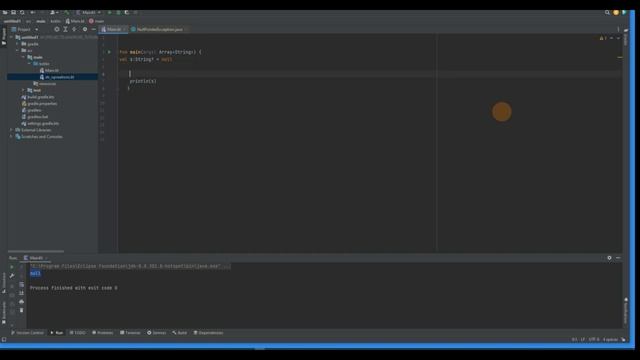The width and height of the screenshot is (640, 360).
Task: Click the Back navigation arrow in toolbar
Action: pos(33,13)
